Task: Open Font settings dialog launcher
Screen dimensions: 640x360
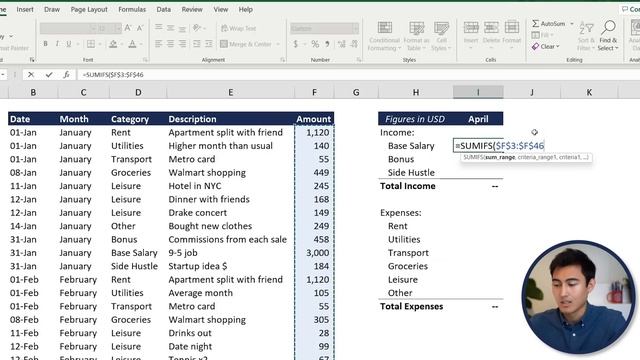Action: pyautogui.click(x=145, y=60)
